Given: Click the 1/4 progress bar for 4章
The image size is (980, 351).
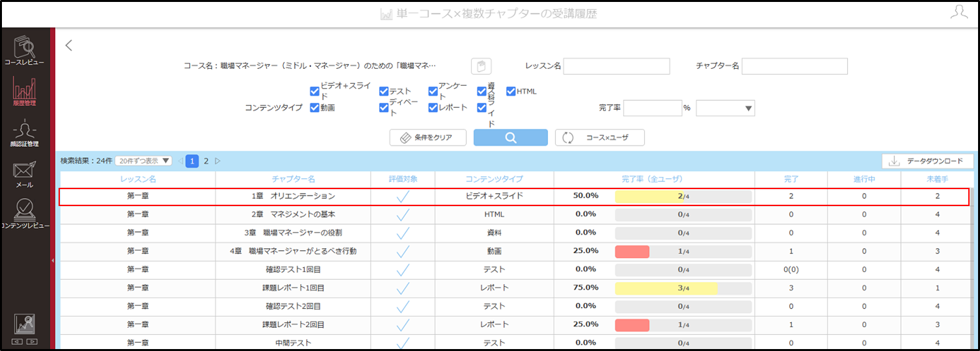Looking at the screenshot, I should tap(683, 251).
